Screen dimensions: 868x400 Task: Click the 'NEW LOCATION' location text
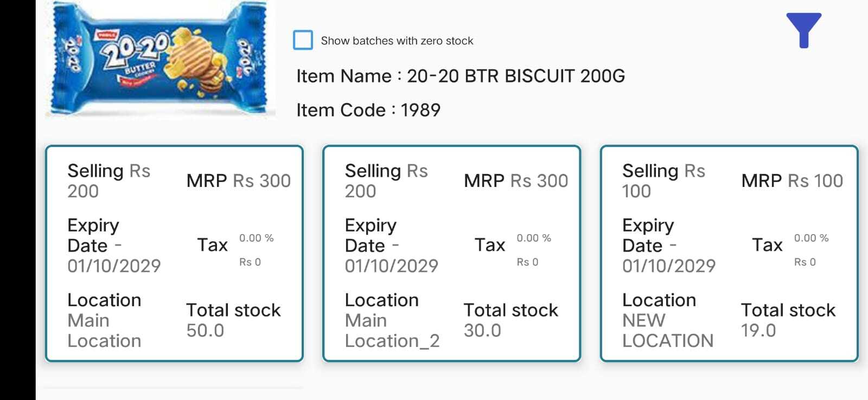[x=667, y=331]
